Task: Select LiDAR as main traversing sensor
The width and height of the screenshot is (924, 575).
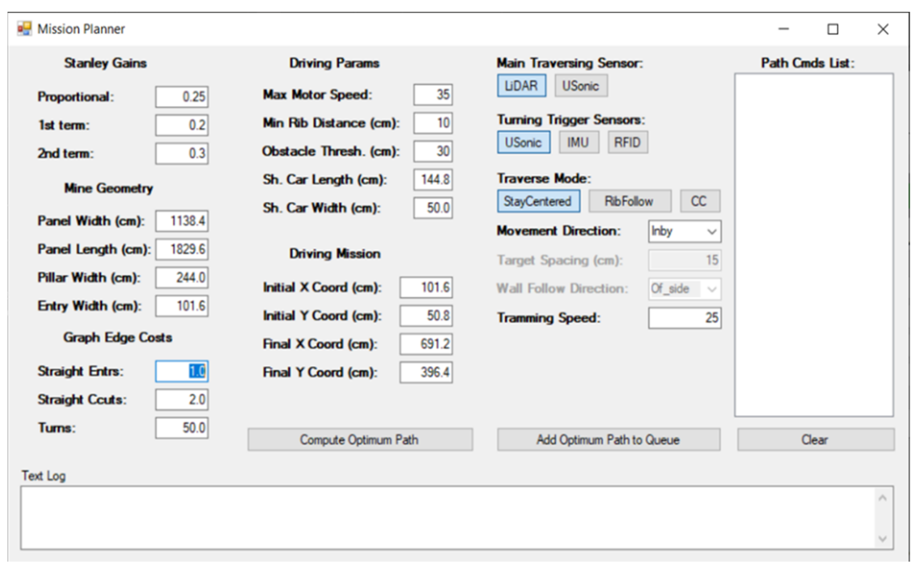Action: [x=521, y=86]
